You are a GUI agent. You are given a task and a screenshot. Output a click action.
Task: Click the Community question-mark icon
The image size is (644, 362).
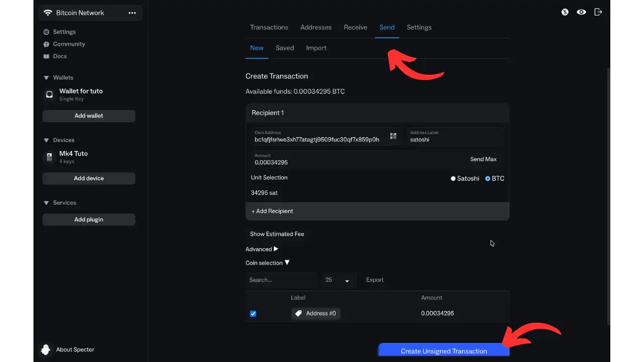(46, 44)
